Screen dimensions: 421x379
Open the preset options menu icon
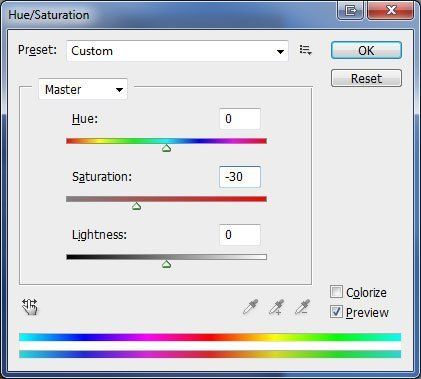305,50
